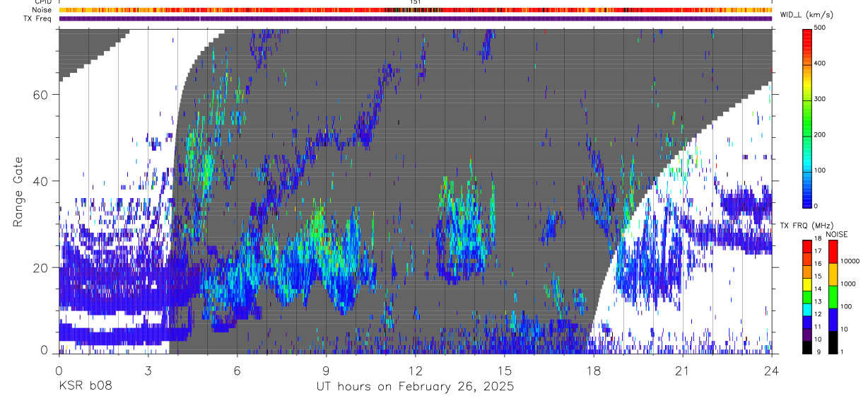Click the x-axis tick label 6
The image size is (868, 401).
pos(237,370)
